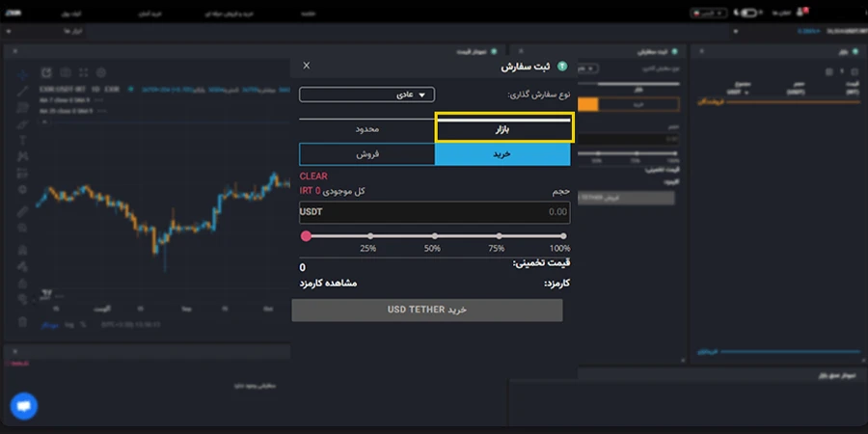Click the خرید USD TETHER button
This screenshot has width=868, height=434.
pos(427,310)
